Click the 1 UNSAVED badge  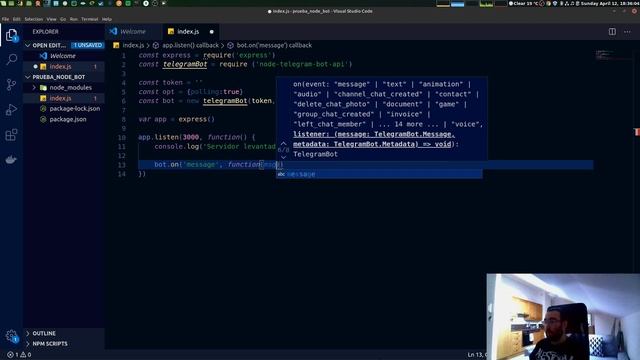[x=87, y=45]
